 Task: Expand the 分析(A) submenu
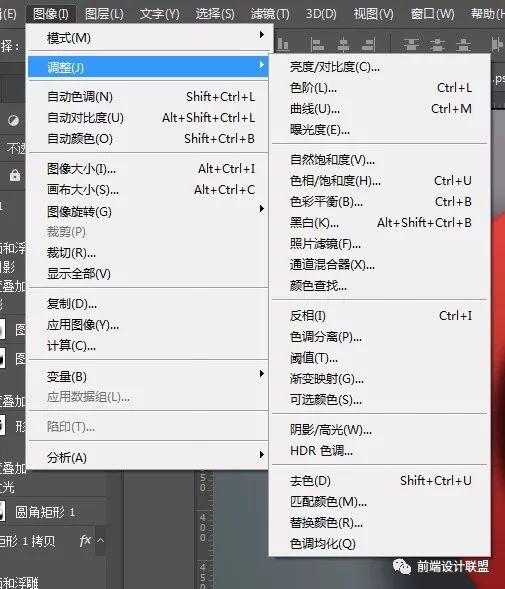pyautogui.click(x=149, y=457)
